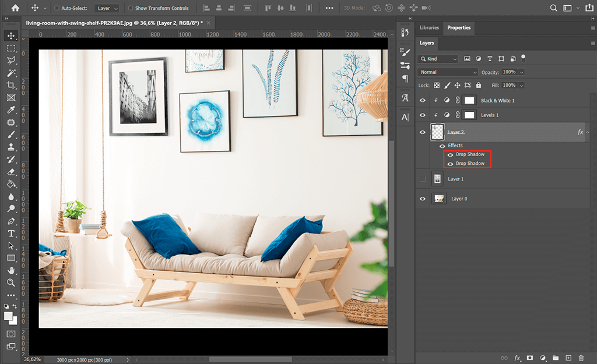The width and height of the screenshot is (597, 364).
Task: Select the Frame tool
Action: tap(11, 98)
